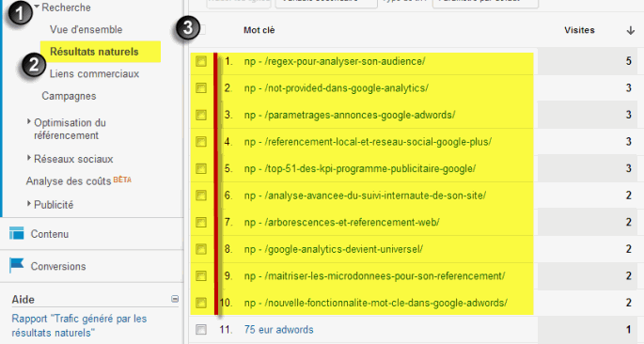Select Résultats naturels menu item
Image resolution: width=644 pixels, height=344 pixels.
[94, 52]
